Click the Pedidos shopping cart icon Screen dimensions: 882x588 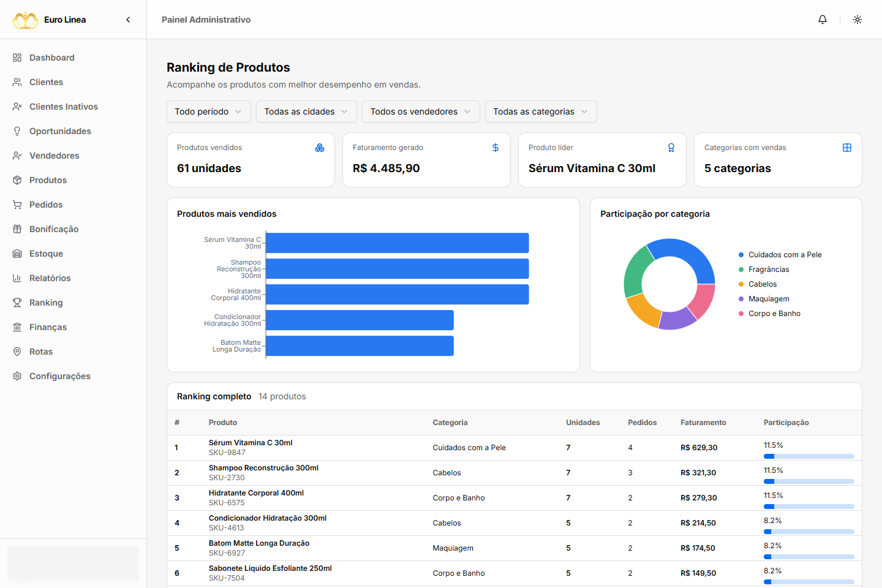[x=17, y=205]
